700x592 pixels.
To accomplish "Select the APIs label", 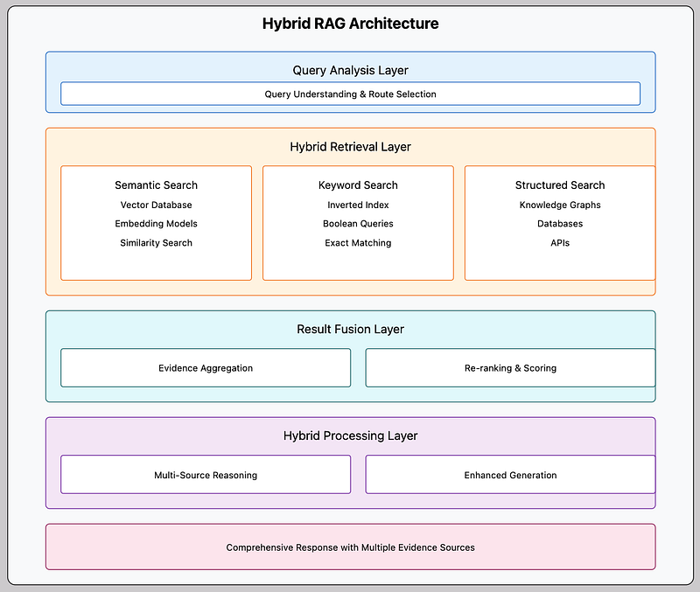I will pos(560,243).
